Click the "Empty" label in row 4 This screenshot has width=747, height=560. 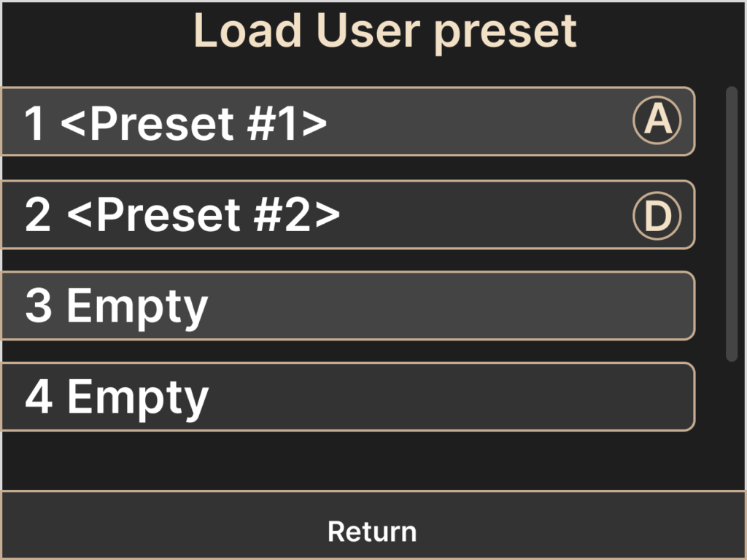tap(137, 398)
